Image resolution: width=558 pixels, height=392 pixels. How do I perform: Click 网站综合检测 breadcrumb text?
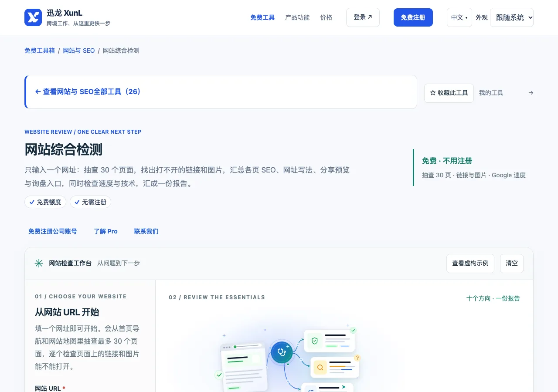[x=121, y=51]
